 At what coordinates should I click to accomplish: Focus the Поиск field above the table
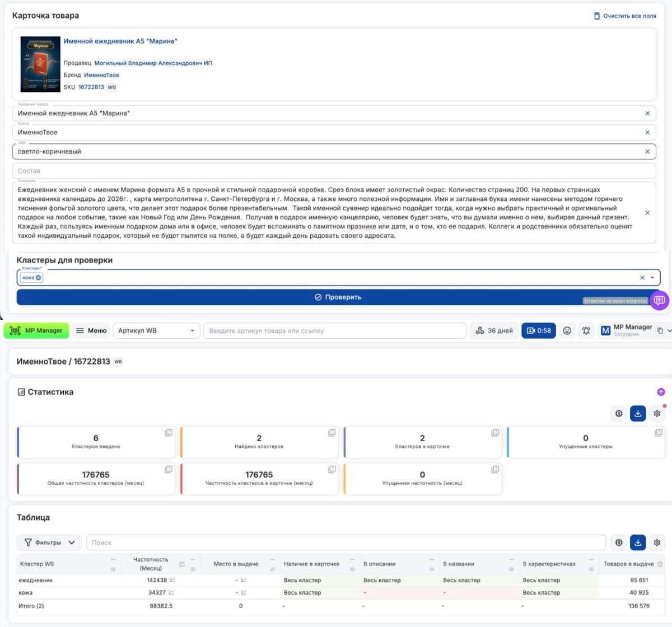[x=346, y=542]
